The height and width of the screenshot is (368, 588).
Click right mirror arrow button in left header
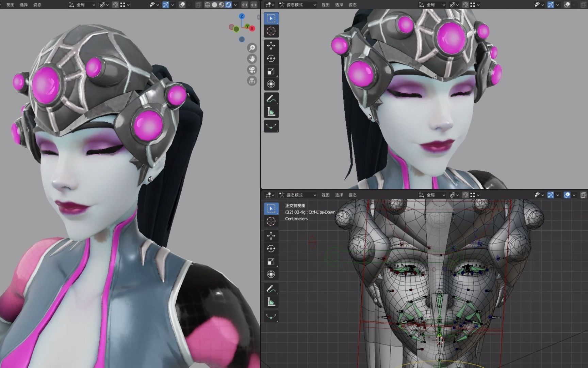[x=254, y=5]
